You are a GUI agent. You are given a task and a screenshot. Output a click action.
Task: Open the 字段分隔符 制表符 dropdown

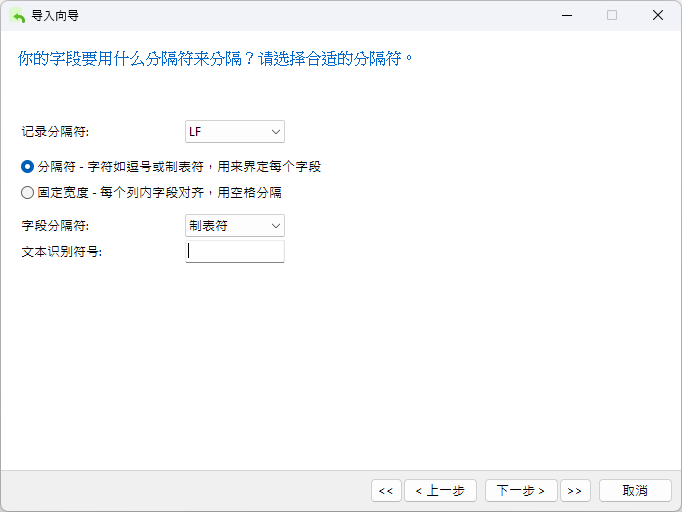click(x=235, y=225)
